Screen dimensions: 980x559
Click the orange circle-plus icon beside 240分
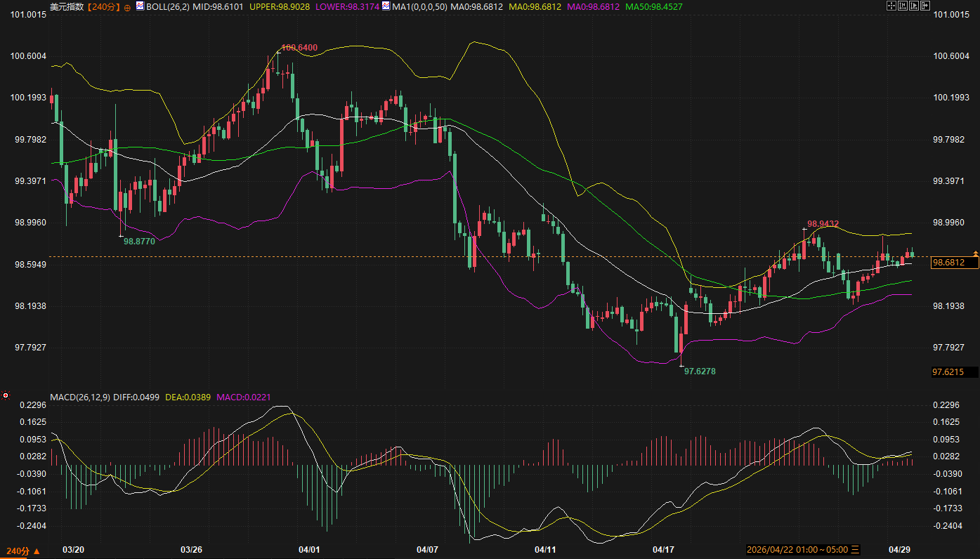coord(126,7)
